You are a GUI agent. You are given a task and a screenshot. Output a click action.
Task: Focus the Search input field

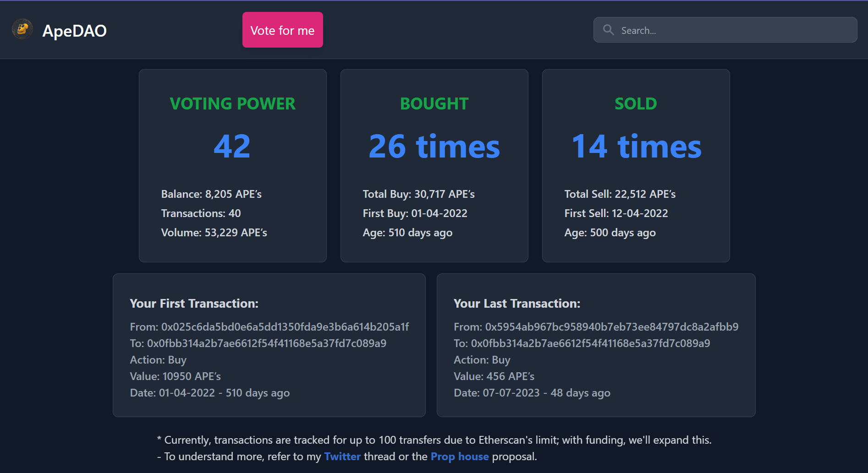point(733,30)
